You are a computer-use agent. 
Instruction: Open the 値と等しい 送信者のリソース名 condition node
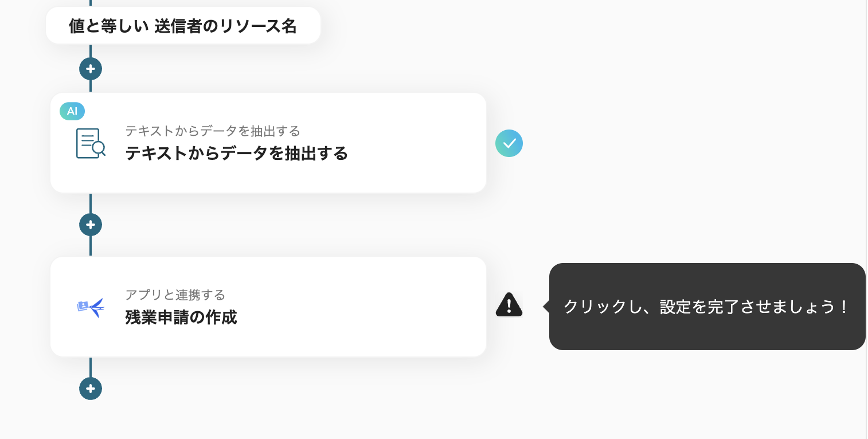click(x=183, y=26)
